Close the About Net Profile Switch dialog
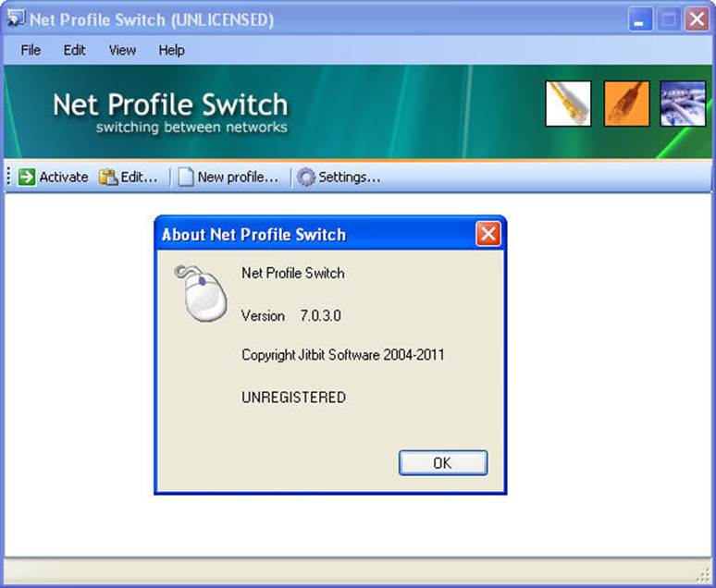The height and width of the screenshot is (588, 716). (x=488, y=234)
